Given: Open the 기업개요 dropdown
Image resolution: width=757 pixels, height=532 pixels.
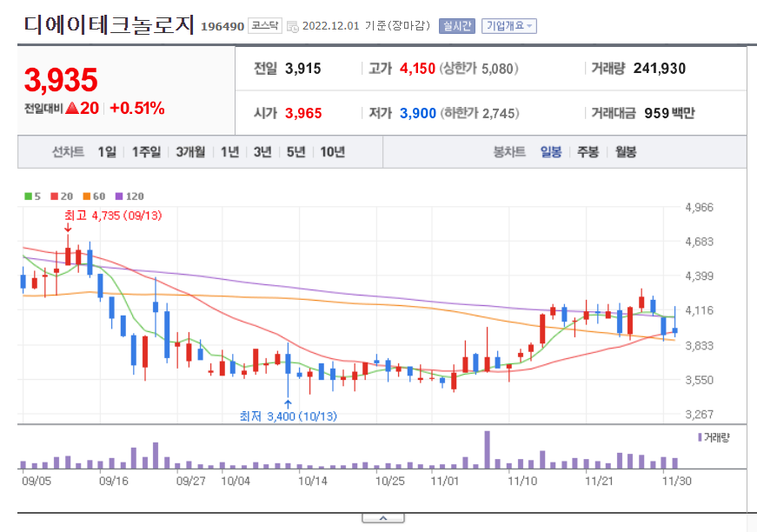Looking at the screenshot, I should (508, 26).
